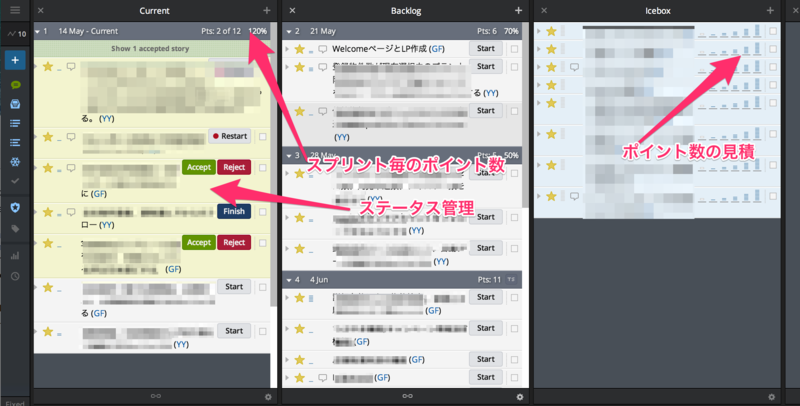Toggle the Done checkmark sidebar icon

[15, 181]
